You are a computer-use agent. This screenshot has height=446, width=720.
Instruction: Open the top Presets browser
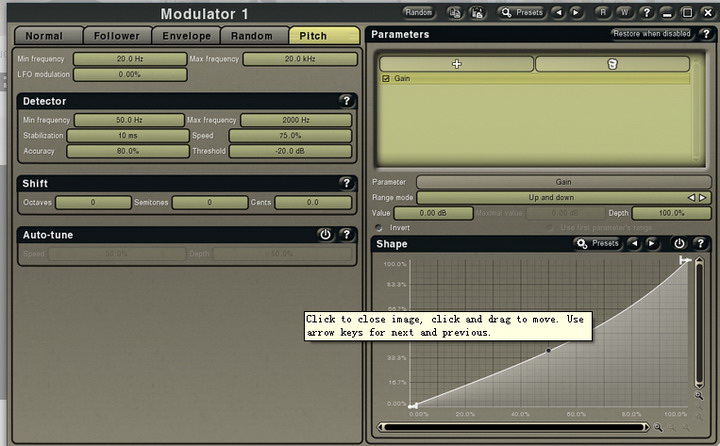pyautogui.click(x=522, y=12)
